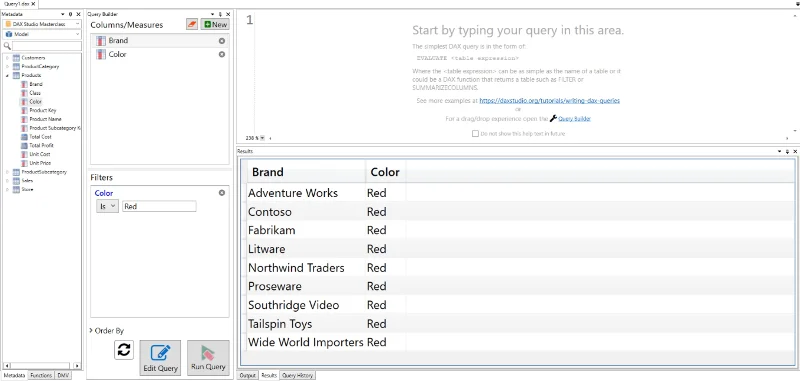Viewport: 800px width, 381px height.
Task: Switch to the DMV tab
Action: [63, 375]
